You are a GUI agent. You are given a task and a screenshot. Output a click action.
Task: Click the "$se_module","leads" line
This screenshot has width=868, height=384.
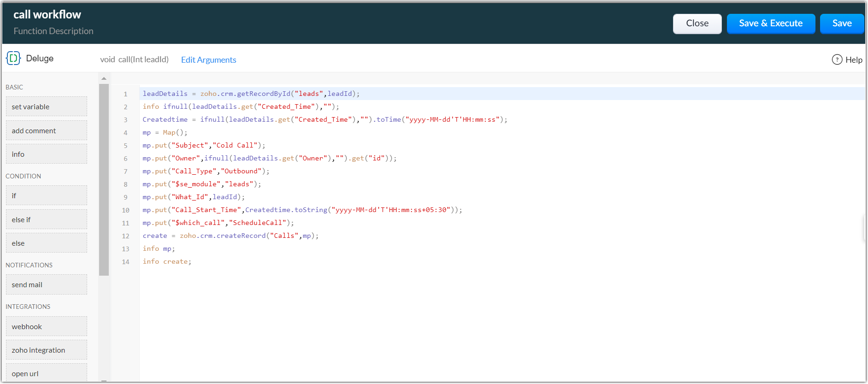202,184
